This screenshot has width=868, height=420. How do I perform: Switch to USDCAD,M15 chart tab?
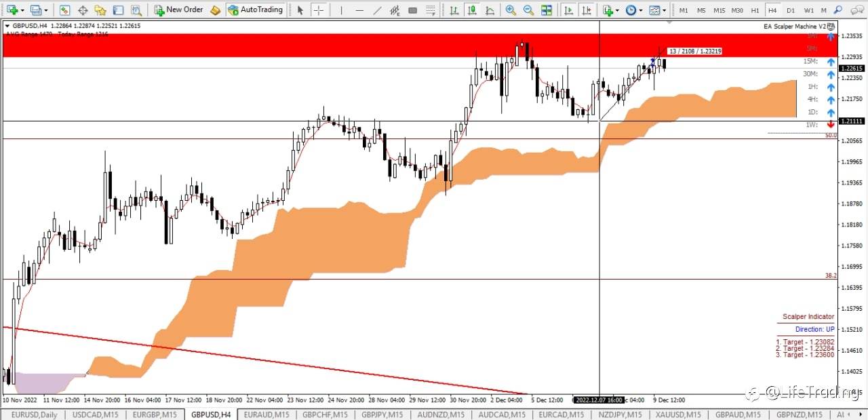tap(94, 415)
